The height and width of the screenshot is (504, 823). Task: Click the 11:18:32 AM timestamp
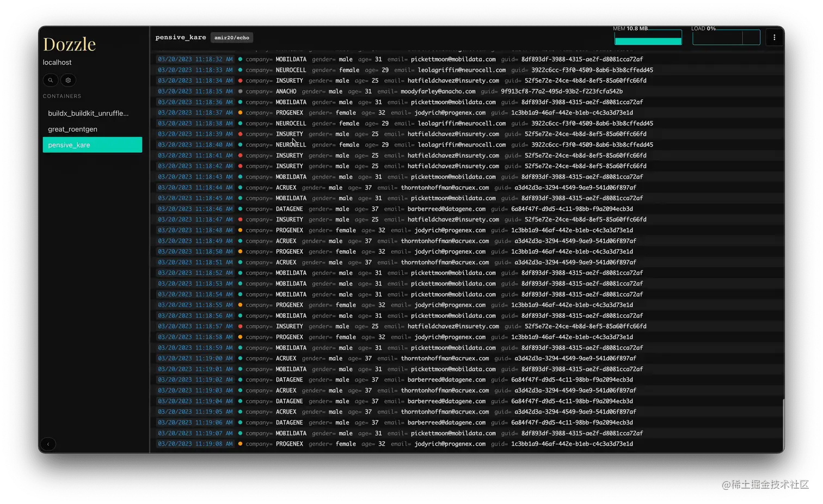pyautogui.click(x=195, y=59)
